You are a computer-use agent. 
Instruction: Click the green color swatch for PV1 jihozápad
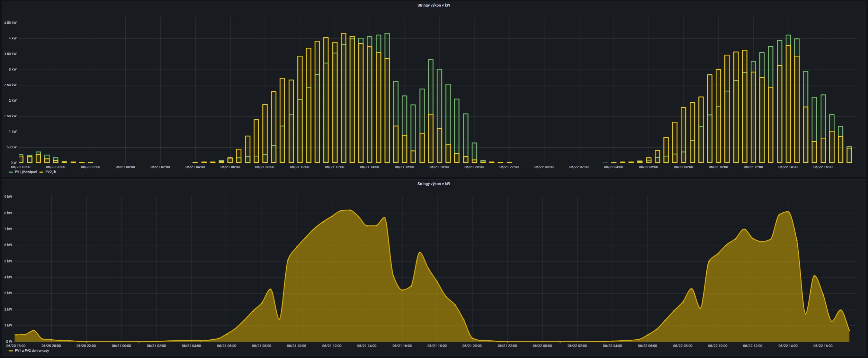tap(11, 172)
